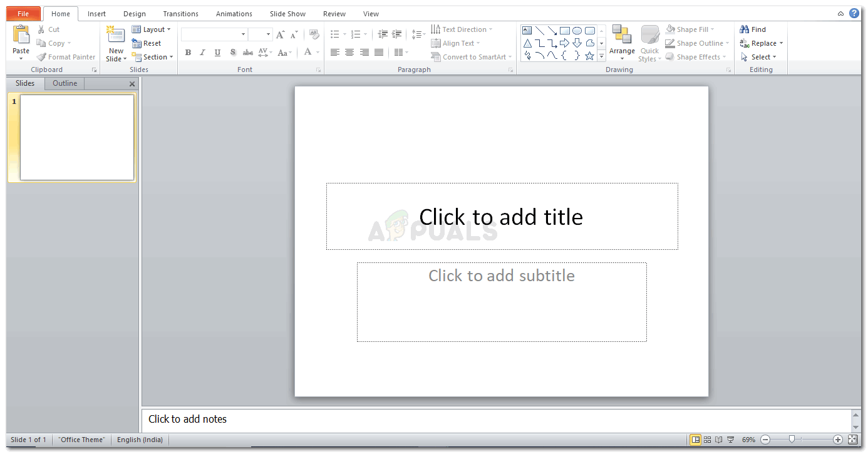The height and width of the screenshot is (454, 868).
Task: Switch to the Transitions tab
Action: (x=180, y=14)
